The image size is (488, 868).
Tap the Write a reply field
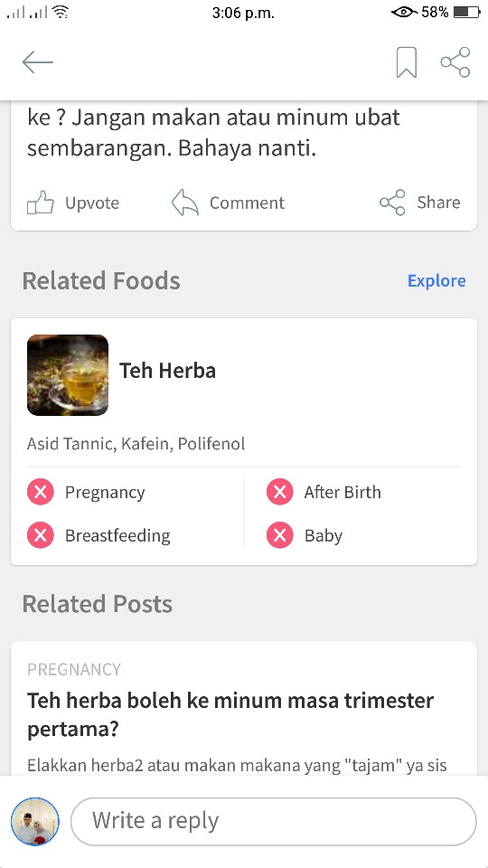click(x=273, y=821)
